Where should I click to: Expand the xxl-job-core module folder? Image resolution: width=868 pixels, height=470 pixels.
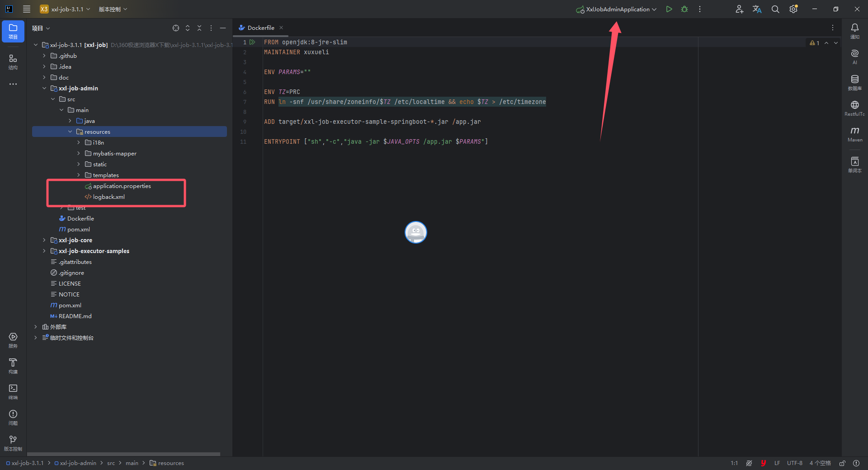pyautogui.click(x=44, y=240)
